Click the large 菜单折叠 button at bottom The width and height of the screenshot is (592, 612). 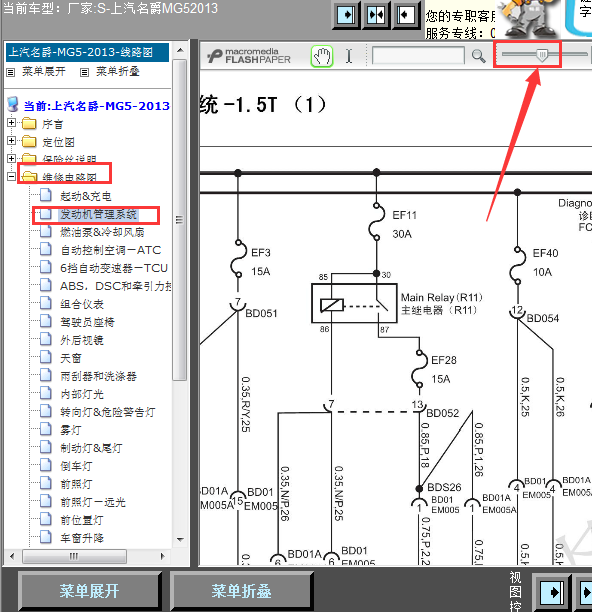pos(241,591)
